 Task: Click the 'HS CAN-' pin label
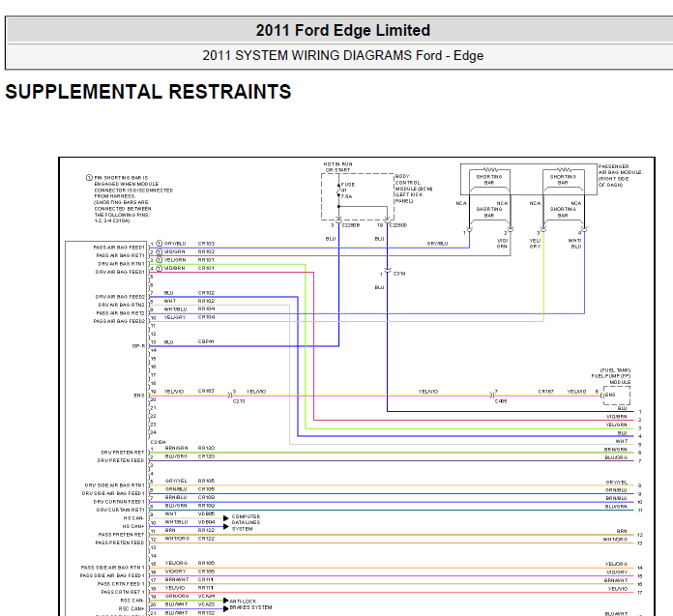[x=133, y=518]
